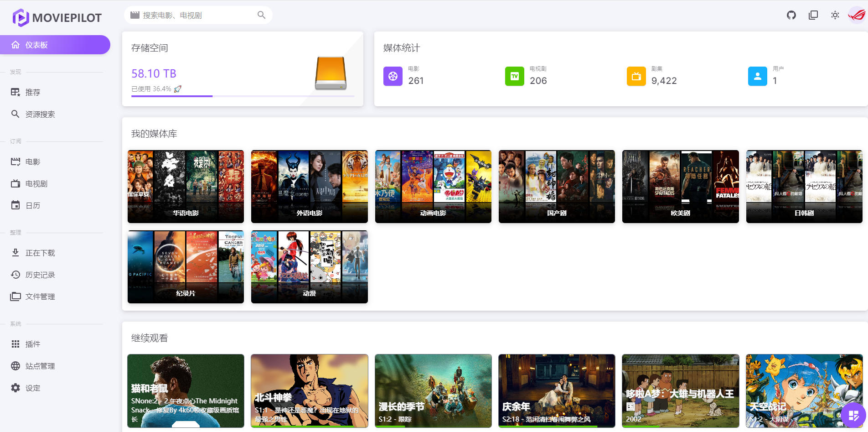Go to 电影 subscription page
The width and height of the screenshot is (868, 432).
point(55,161)
